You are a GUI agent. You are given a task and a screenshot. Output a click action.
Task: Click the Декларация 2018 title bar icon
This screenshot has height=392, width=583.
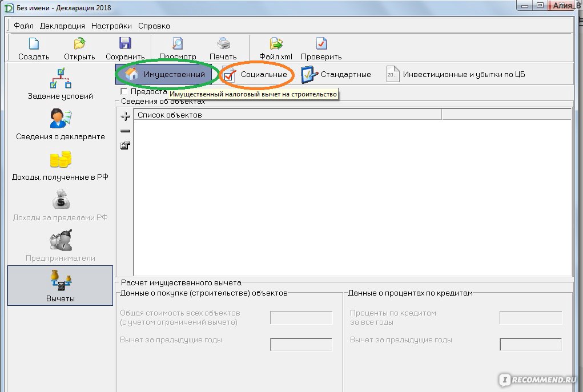(x=9, y=8)
